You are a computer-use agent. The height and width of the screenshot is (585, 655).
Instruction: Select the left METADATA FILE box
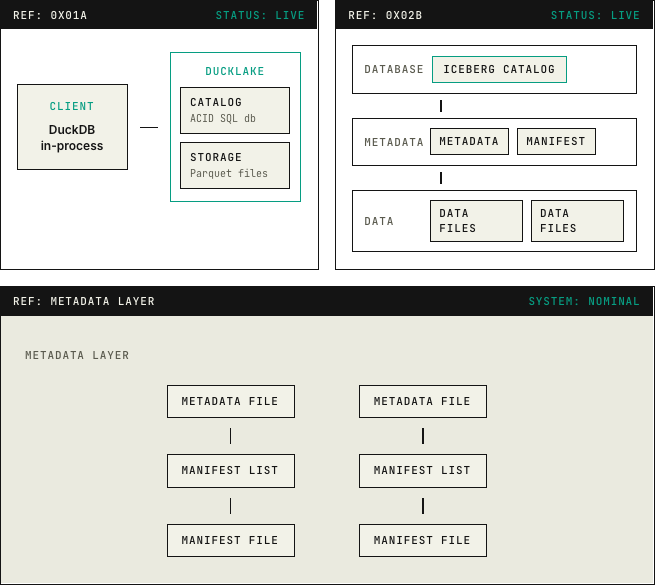231,402
